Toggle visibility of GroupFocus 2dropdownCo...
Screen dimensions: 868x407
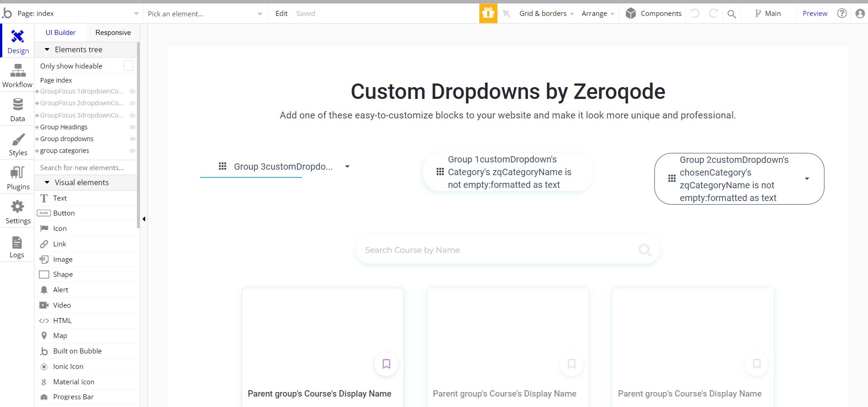(x=132, y=103)
